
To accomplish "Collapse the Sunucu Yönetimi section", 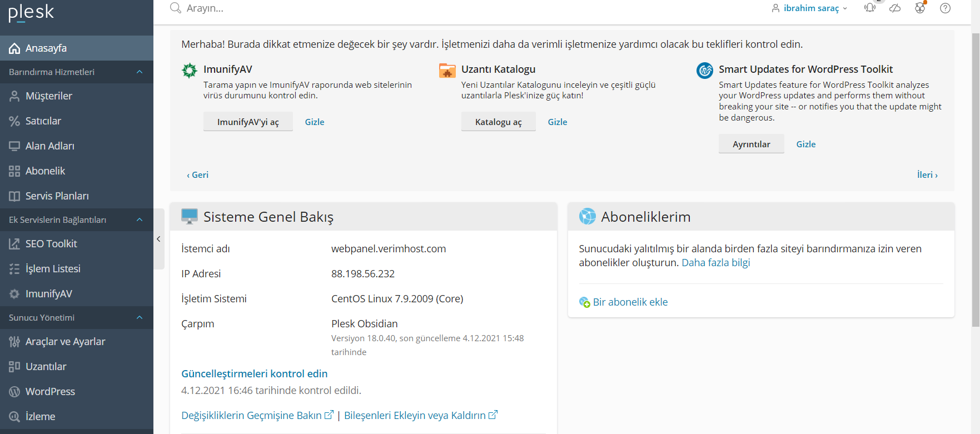I will point(140,318).
